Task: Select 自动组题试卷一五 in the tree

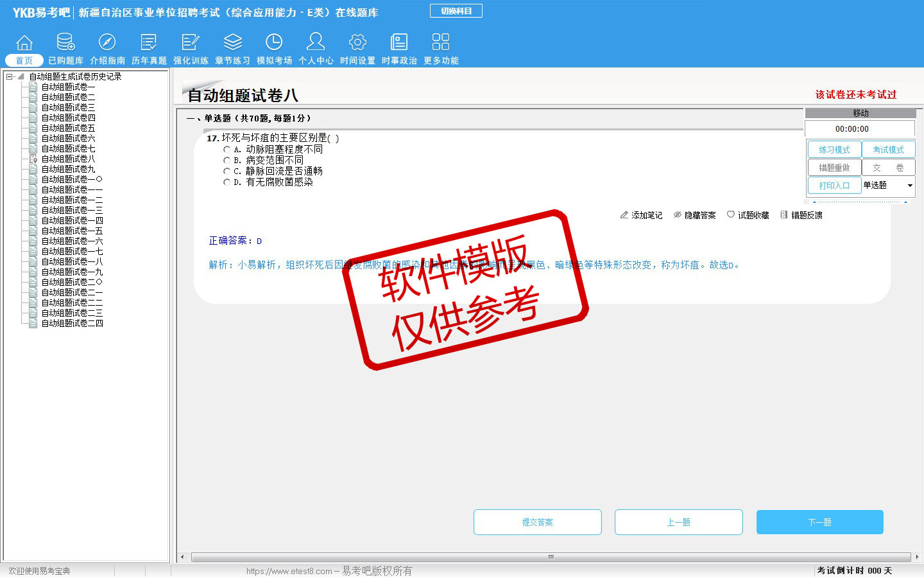Action: click(72, 231)
